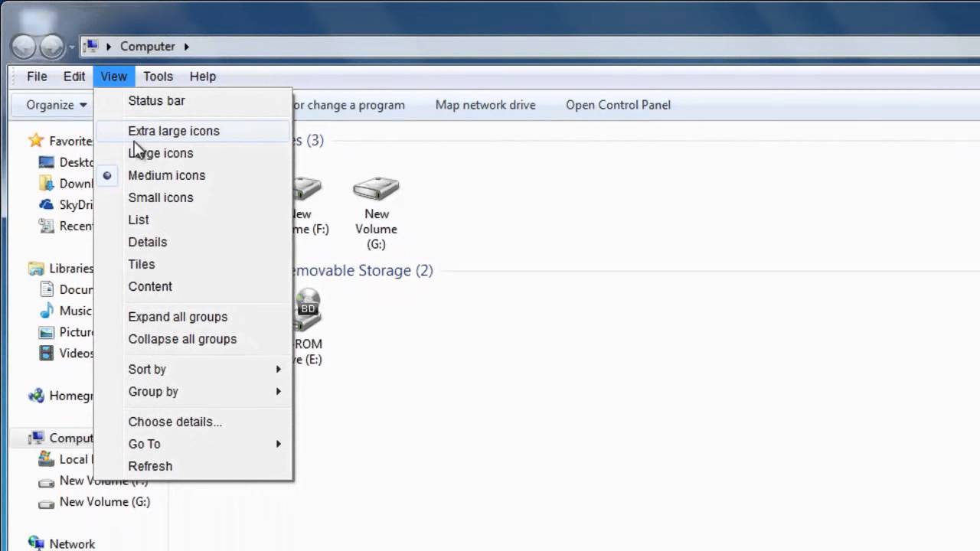The width and height of the screenshot is (980, 551).
Task: Click the Computer breadcrumb in the address bar
Action: pyautogui.click(x=148, y=47)
